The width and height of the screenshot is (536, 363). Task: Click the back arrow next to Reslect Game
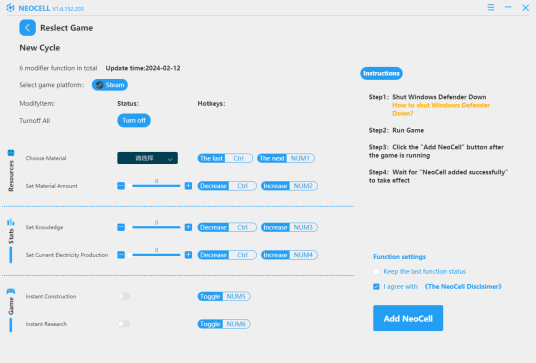27,28
